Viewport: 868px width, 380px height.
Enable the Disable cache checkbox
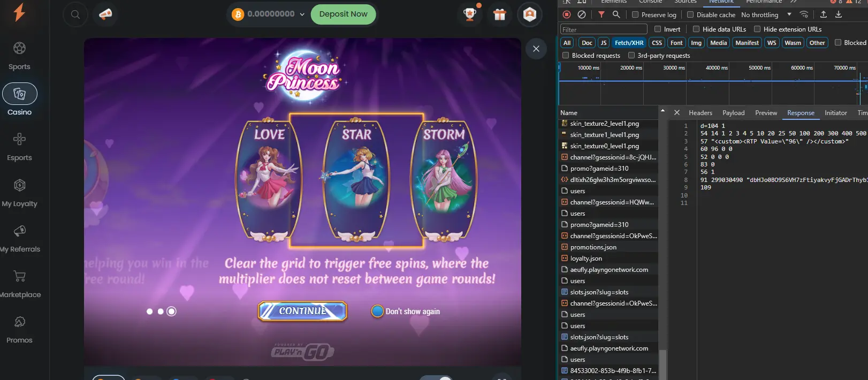690,14
